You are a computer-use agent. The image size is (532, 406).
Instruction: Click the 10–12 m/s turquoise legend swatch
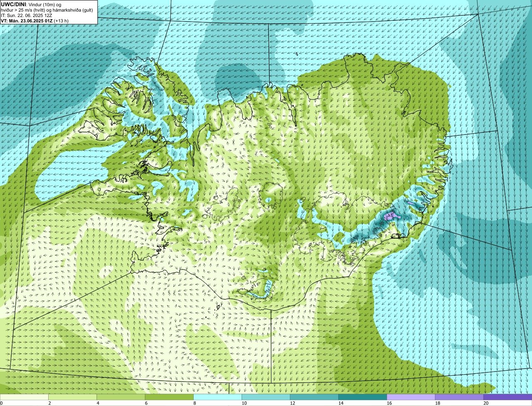point(266,397)
